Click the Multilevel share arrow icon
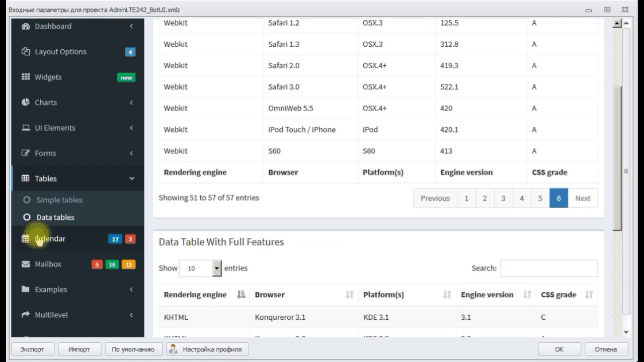This screenshot has height=362, width=644. (x=26, y=315)
